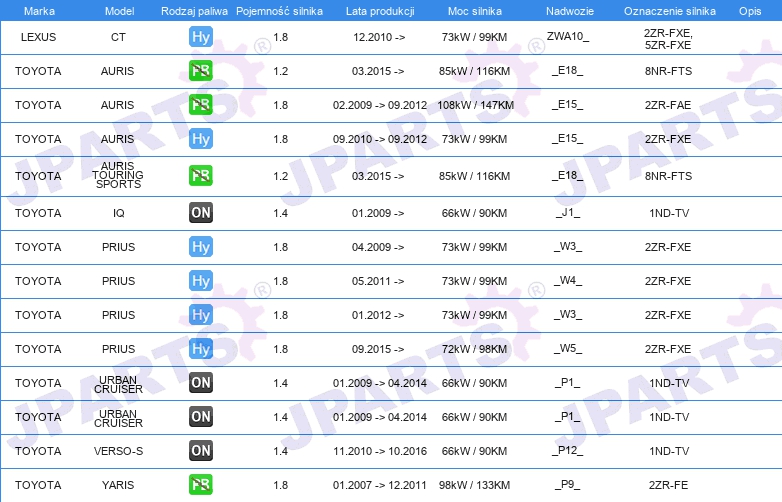Click the 05.2011 -> production date cell

click(x=378, y=281)
